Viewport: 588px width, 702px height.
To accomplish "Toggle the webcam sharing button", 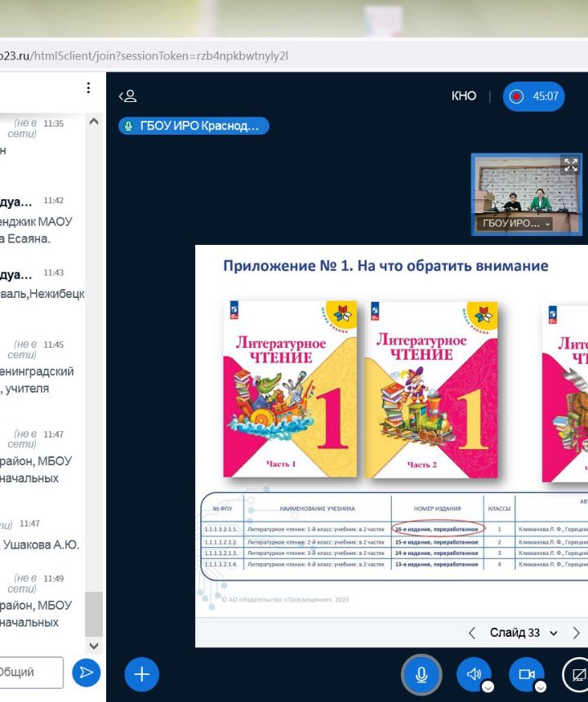I will [526, 674].
